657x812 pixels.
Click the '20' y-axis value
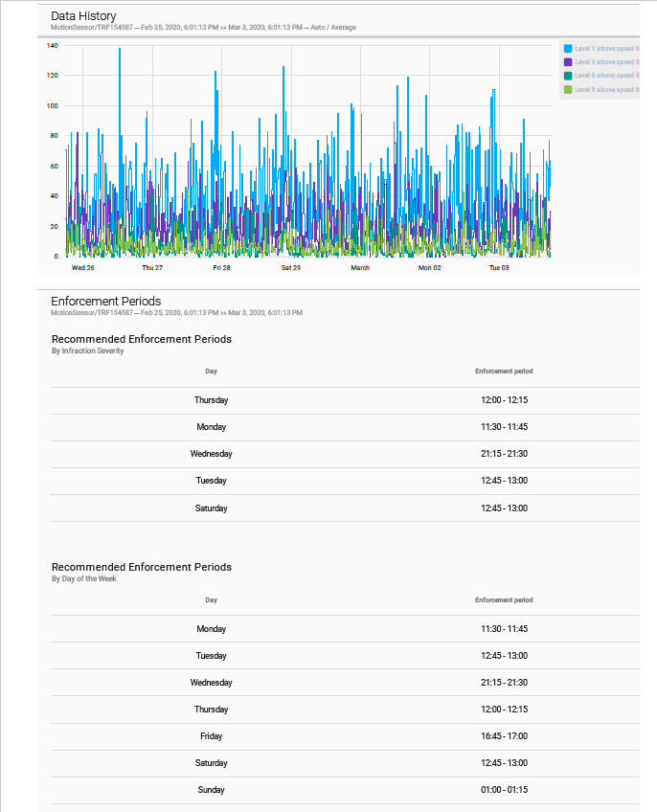click(x=54, y=226)
